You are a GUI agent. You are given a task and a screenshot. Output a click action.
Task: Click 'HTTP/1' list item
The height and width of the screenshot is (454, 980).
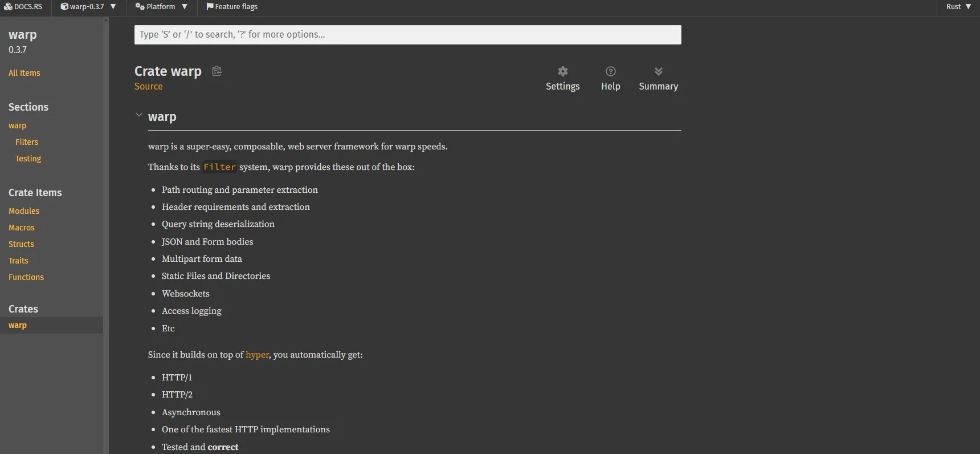177,378
